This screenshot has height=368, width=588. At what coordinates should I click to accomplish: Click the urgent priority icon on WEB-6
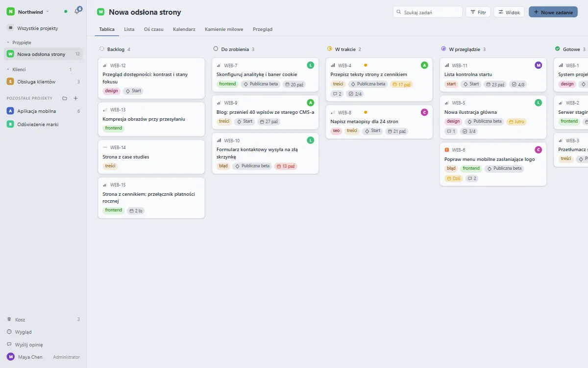[447, 150]
